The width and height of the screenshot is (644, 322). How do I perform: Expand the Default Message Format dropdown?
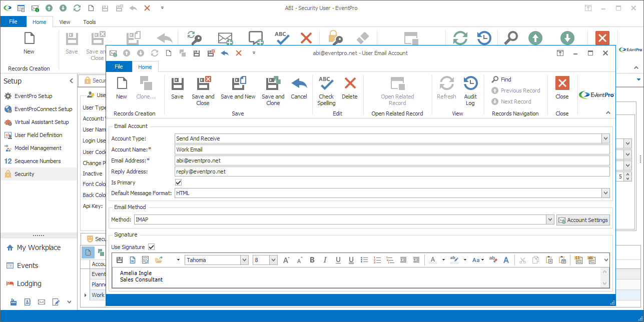(x=605, y=193)
